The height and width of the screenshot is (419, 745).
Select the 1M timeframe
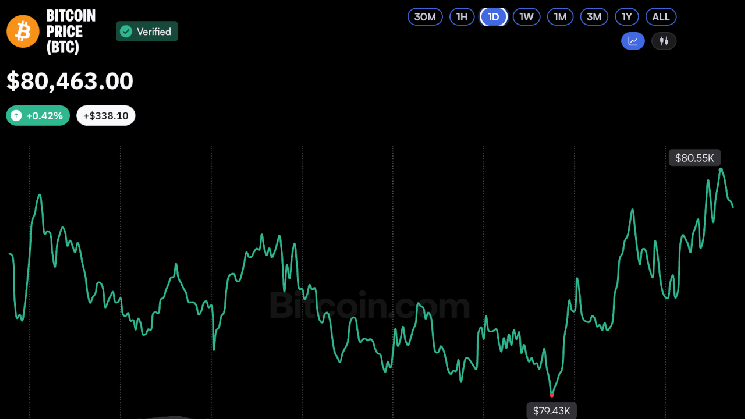560,17
